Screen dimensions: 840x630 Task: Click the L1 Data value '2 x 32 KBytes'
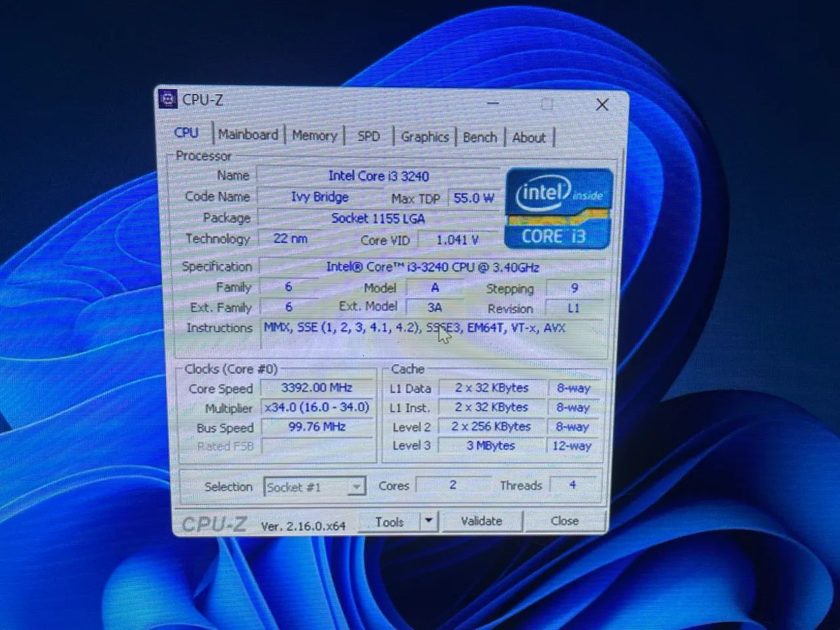(x=492, y=388)
